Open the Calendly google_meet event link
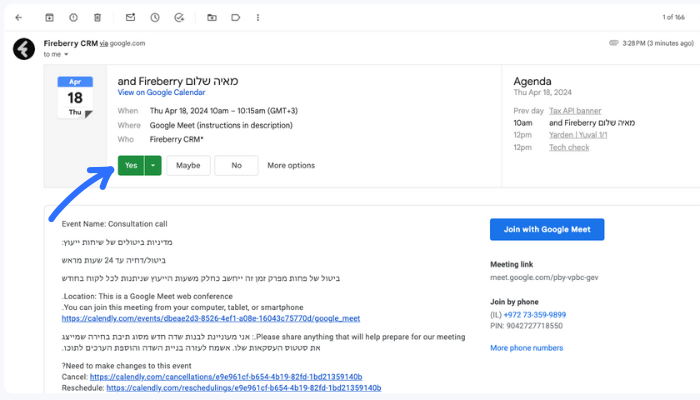The height and width of the screenshot is (400, 700). [211, 318]
